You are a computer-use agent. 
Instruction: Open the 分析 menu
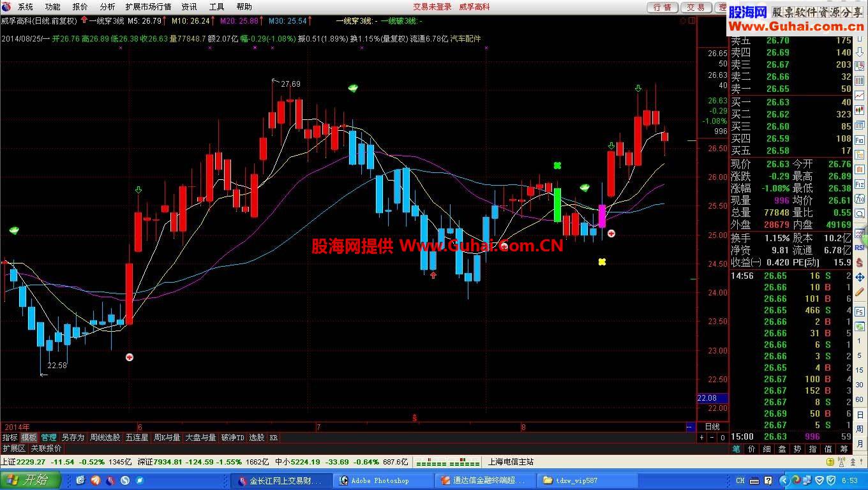point(107,7)
